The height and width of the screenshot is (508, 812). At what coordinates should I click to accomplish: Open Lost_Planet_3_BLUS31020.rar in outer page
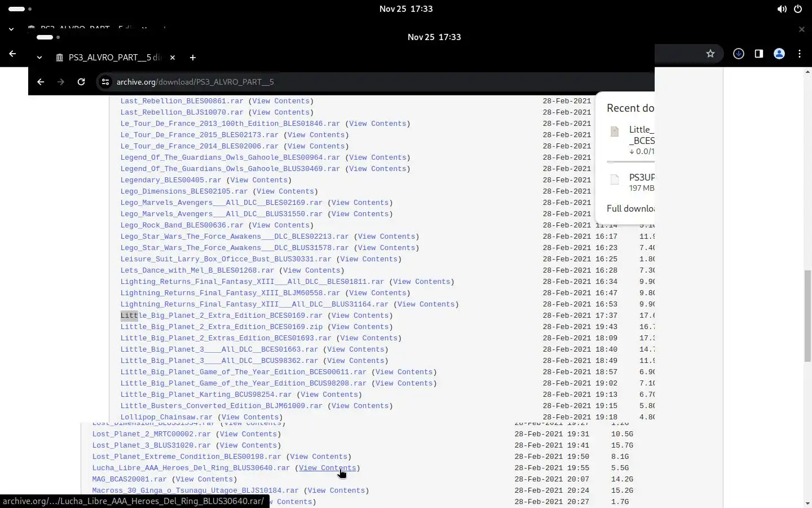click(151, 445)
